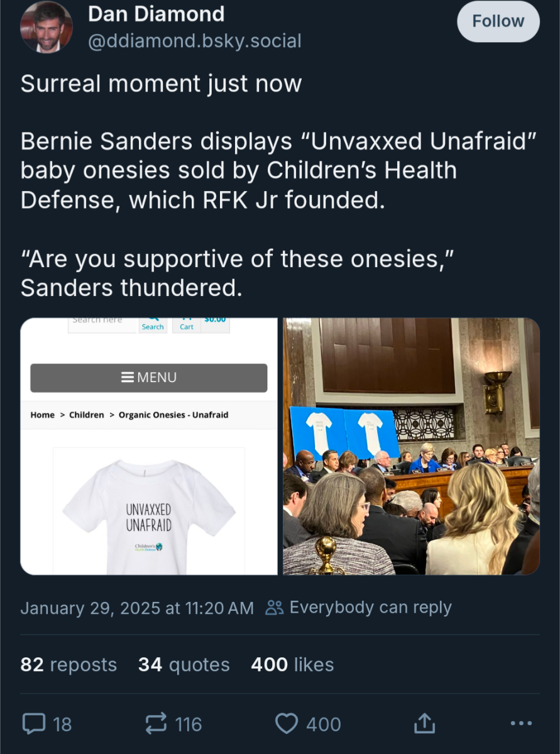Follow Dan Diamond

pyautogui.click(x=498, y=21)
